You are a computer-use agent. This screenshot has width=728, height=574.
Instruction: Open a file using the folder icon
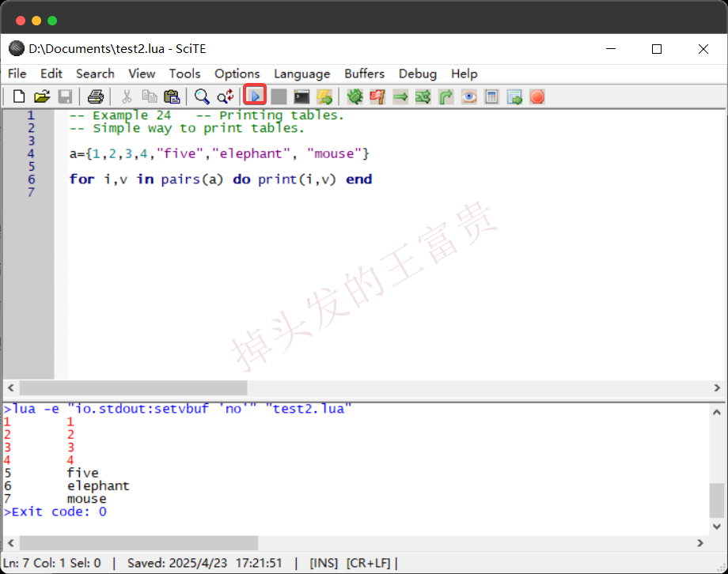click(x=42, y=96)
